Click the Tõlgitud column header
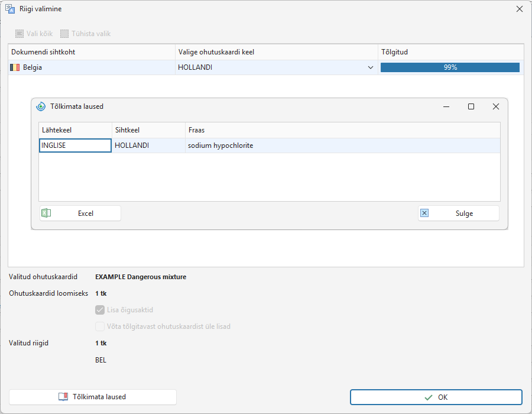Image resolution: width=532 pixels, height=414 pixels. click(451, 52)
